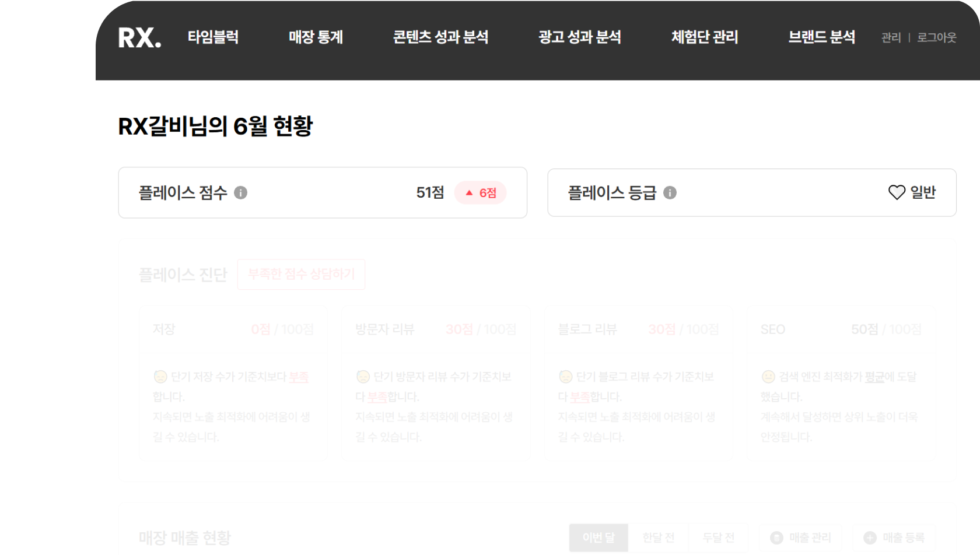Switch to the 두달 전 tab
This screenshot has height=555, width=980.
pyautogui.click(x=718, y=538)
